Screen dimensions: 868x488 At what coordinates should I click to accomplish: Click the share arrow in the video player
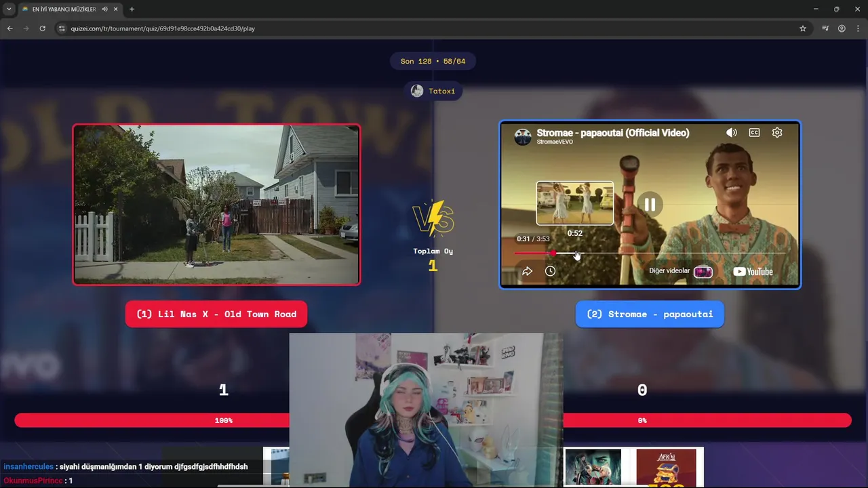[527, 271]
